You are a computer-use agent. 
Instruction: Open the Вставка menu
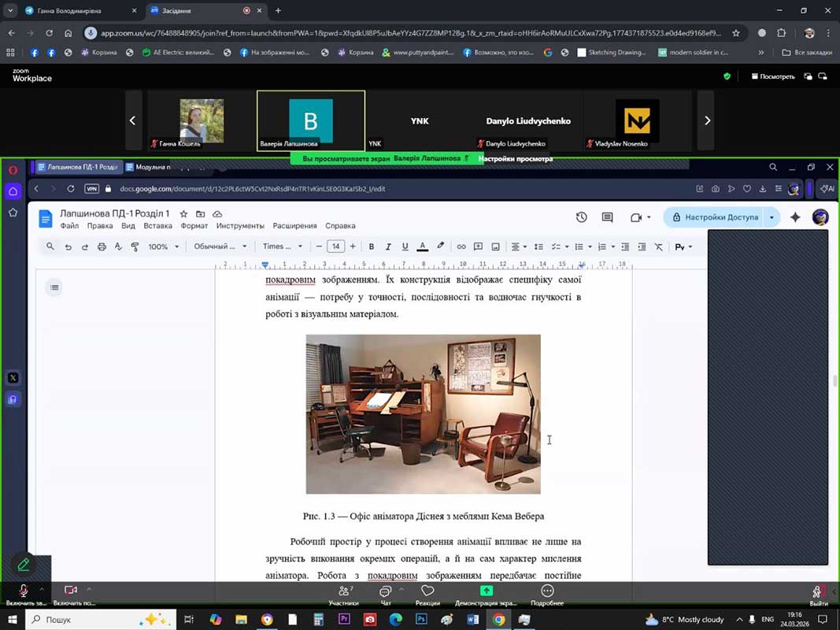(157, 226)
